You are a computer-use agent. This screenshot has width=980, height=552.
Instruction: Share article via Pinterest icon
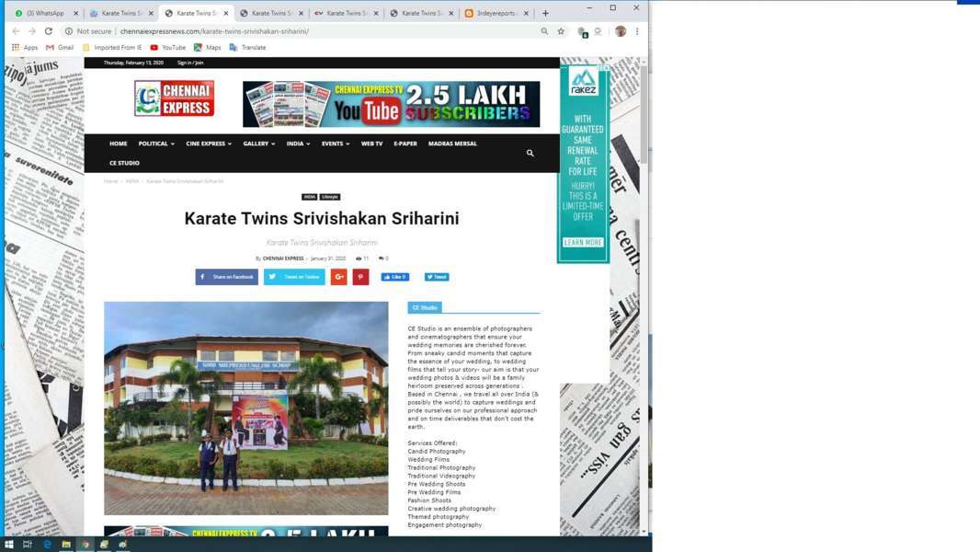pos(360,277)
